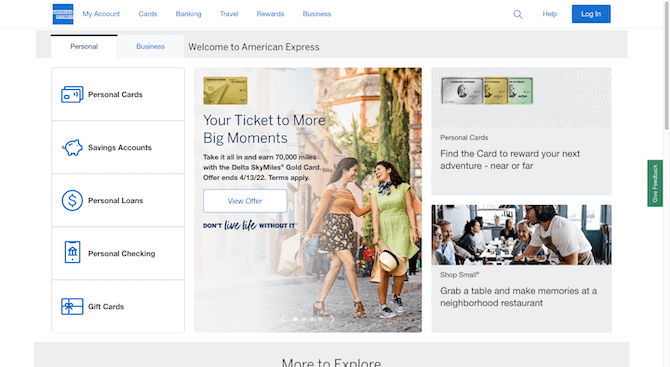This screenshot has height=367, width=670.
Task: Click the three cards promo image
Action: (487, 91)
